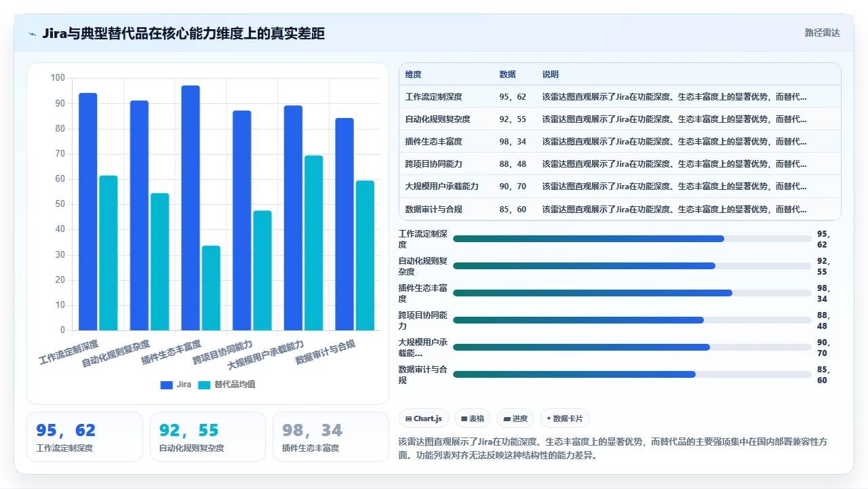Click the 大规模用户承载能力 progress bar
868x489 pixels.
click(x=632, y=347)
